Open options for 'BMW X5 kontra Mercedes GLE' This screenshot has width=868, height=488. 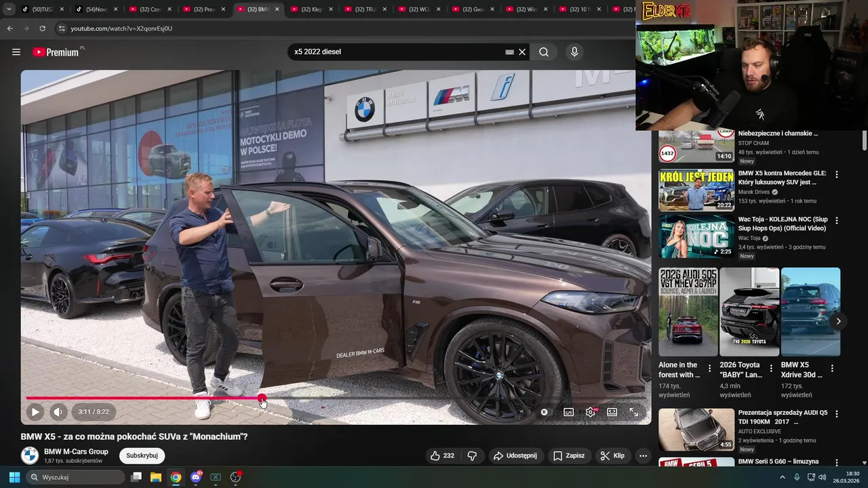(x=837, y=174)
